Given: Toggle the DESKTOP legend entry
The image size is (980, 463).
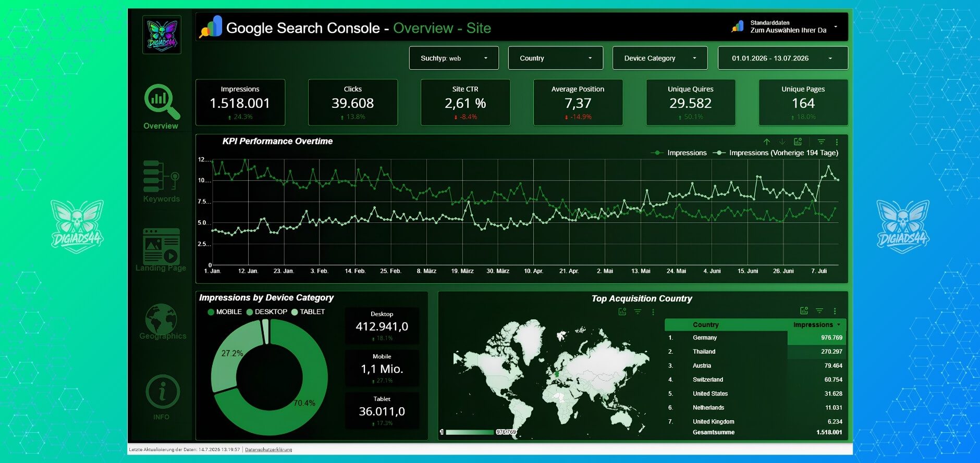Looking at the screenshot, I should click(x=267, y=311).
